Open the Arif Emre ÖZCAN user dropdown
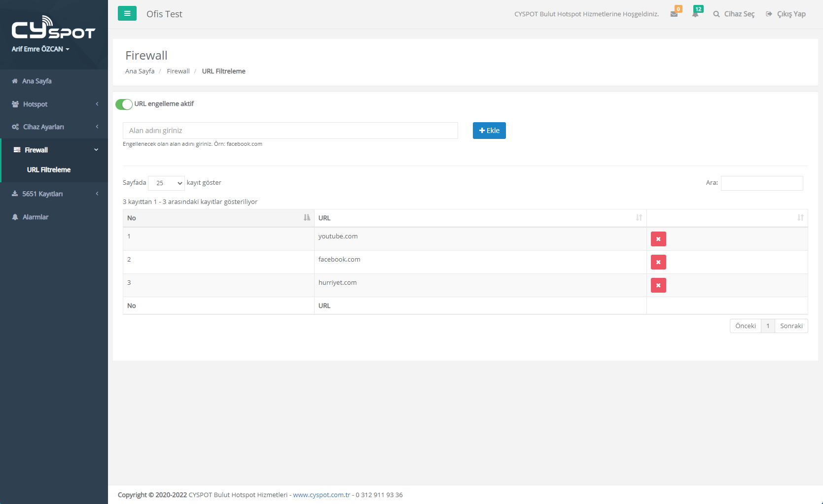The image size is (823, 504). point(40,49)
